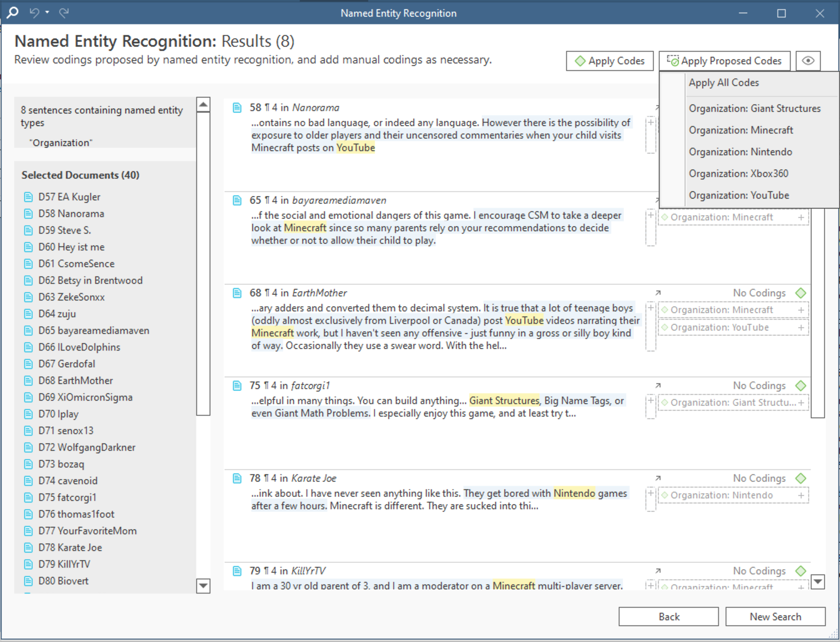Screen dimensions: 840x642
Task: Click document icon beside D60 Hey ist me
Action: click(28, 247)
